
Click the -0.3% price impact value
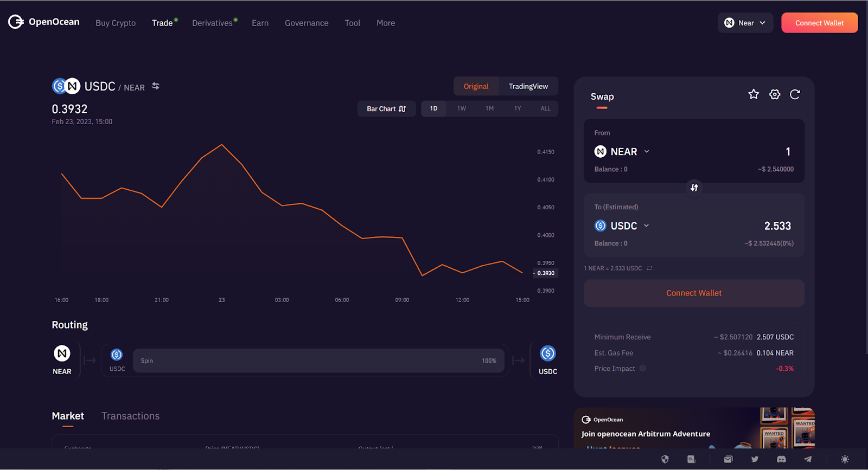coord(785,369)
